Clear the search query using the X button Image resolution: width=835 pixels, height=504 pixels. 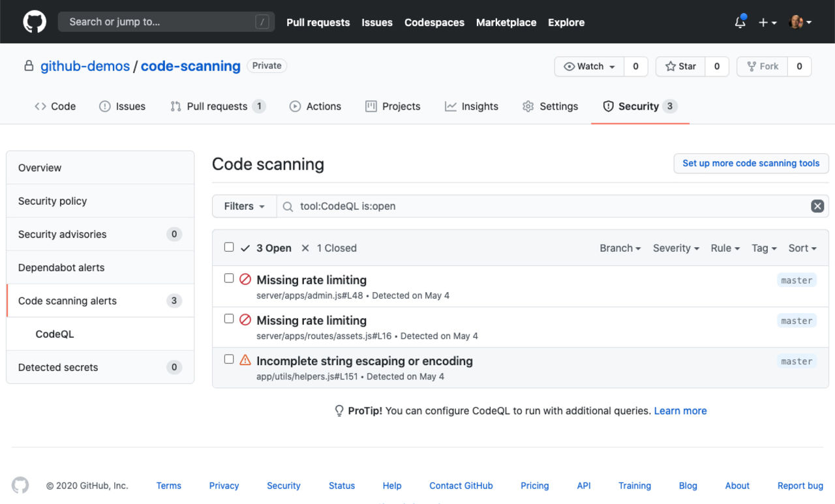[x=817, y=205]
